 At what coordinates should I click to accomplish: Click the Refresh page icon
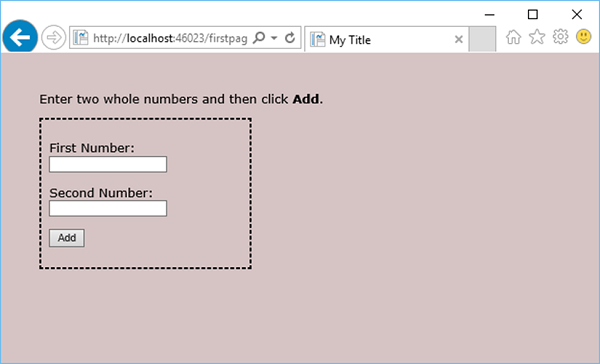pos(290,38)
